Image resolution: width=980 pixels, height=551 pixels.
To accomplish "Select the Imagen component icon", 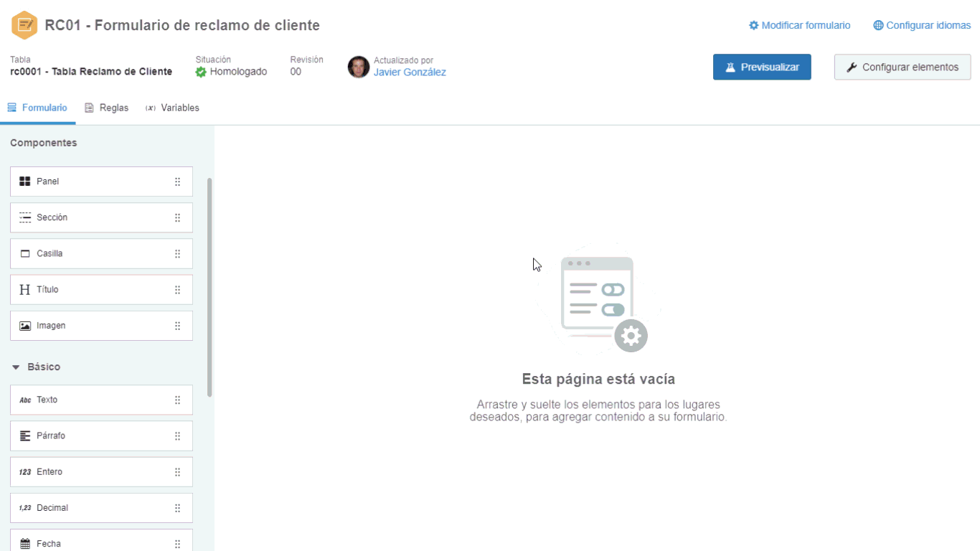I will tap(26, 325).
